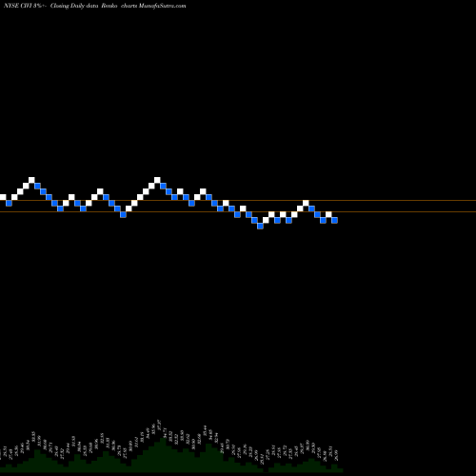Click the MunafaSutra.com text in the title
This screenshot has height=476, width=476.
coord(162,6)
